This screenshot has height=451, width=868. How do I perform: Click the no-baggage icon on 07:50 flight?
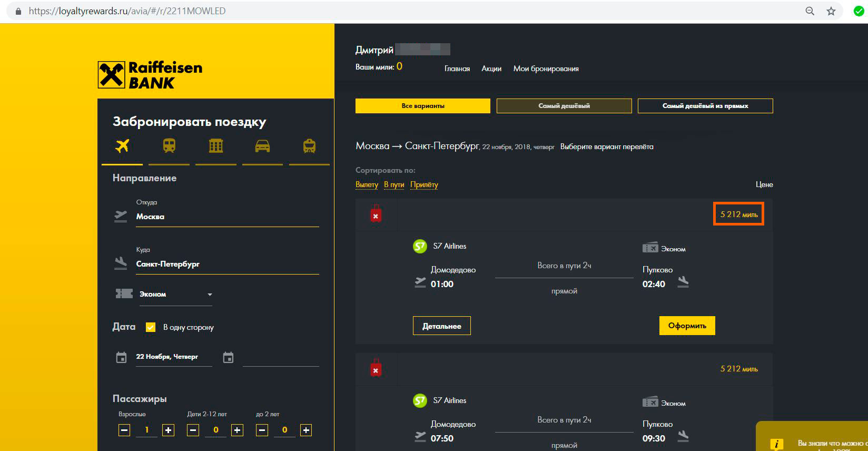coord(376,368)
